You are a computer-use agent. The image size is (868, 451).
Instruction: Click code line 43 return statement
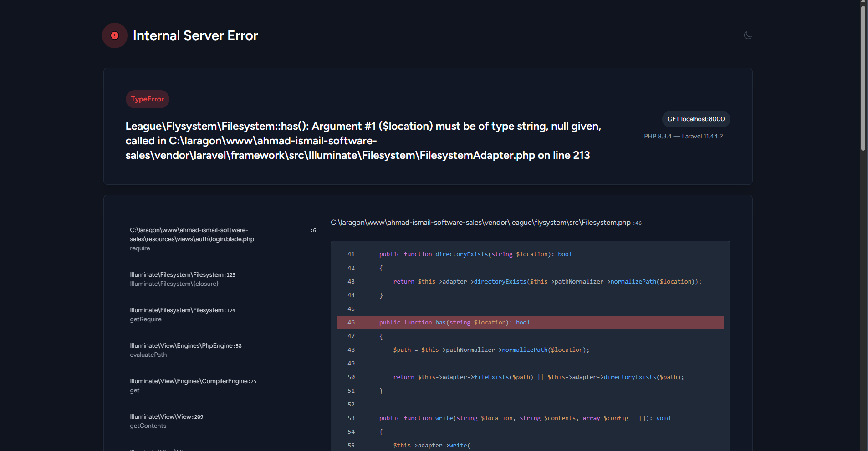tap(530, 282)
